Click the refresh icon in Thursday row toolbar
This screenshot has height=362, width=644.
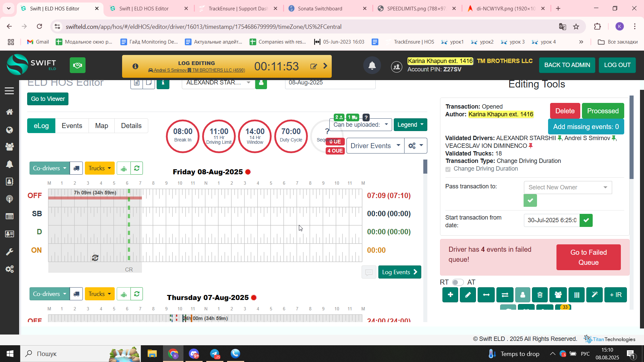click(x=137, y=294)
